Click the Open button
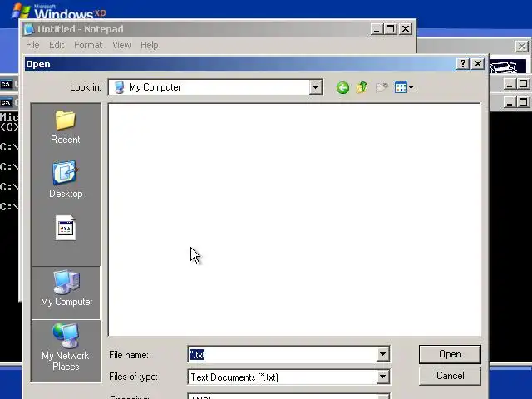 coord(450,354)
